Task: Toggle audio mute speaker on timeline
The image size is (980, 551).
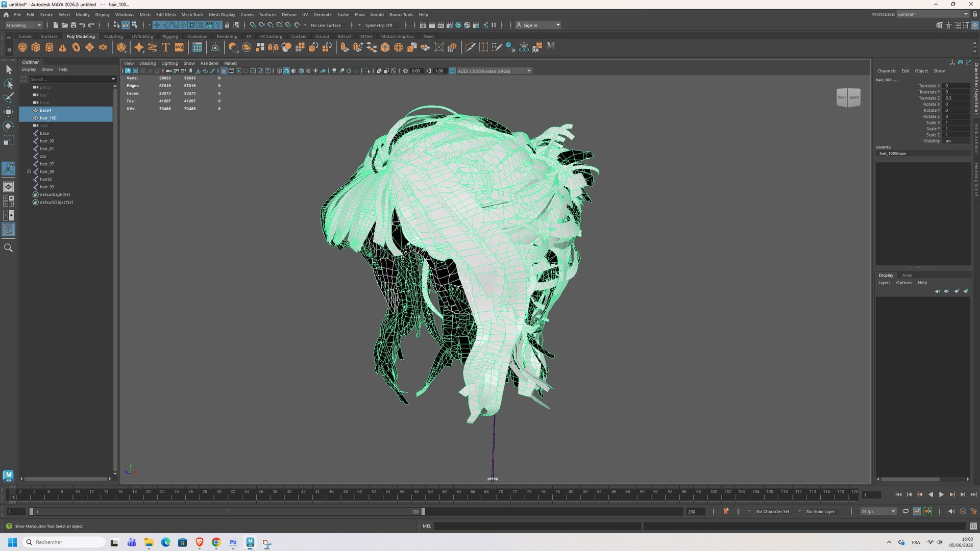Action: pyautogui.click(x=951, y=511)
